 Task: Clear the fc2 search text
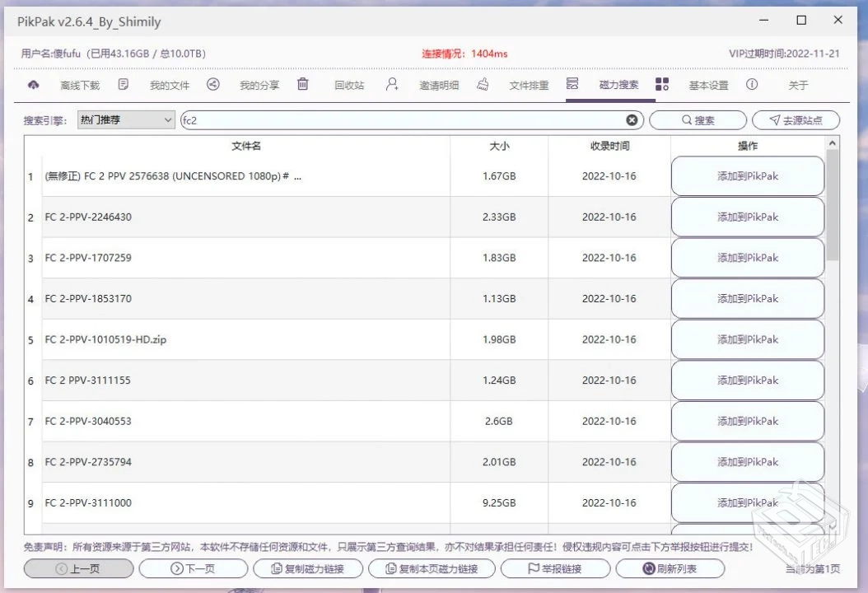[x=632, y=120]
